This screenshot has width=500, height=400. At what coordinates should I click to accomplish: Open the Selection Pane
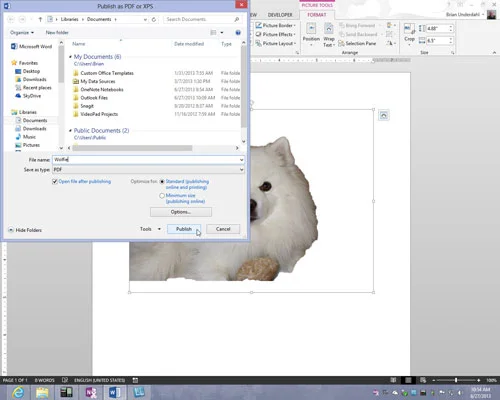[357, 43]
